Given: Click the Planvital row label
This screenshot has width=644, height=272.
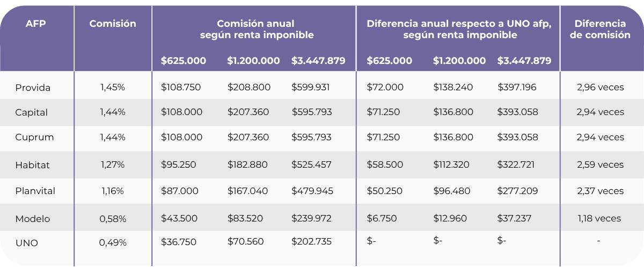Looking at the screenshot, I should click(x=35, y=191).
